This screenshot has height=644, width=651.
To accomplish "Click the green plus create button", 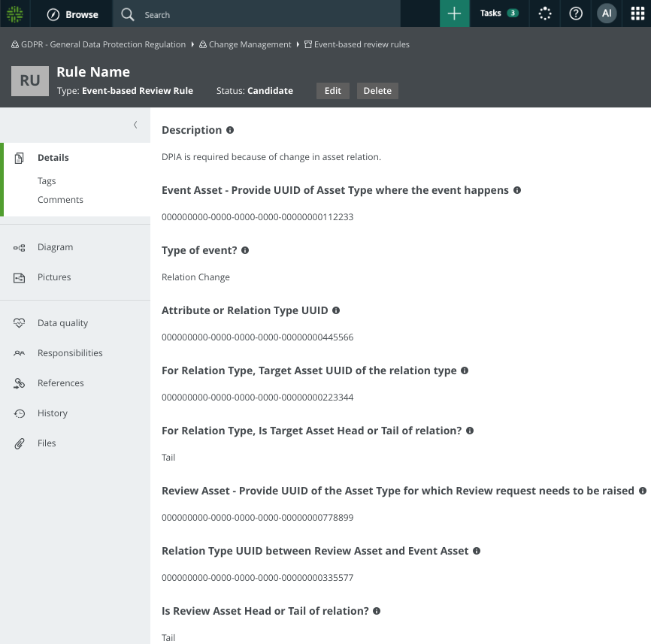I will click(454, 14).
